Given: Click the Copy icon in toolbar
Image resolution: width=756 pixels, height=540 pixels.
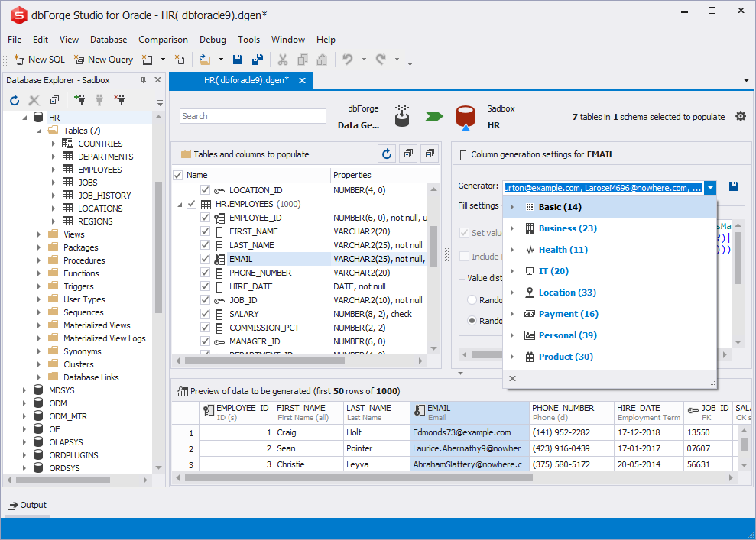Looking at the screenshot, I should click(302, 60).
